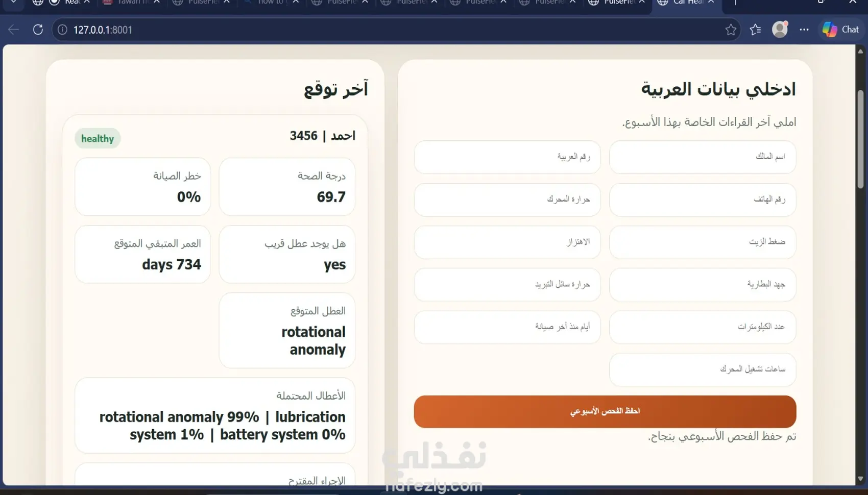The image size is (868, 495).
Task: Click the label "هل يوجد عطل قريب"
Action: [305, 244]
